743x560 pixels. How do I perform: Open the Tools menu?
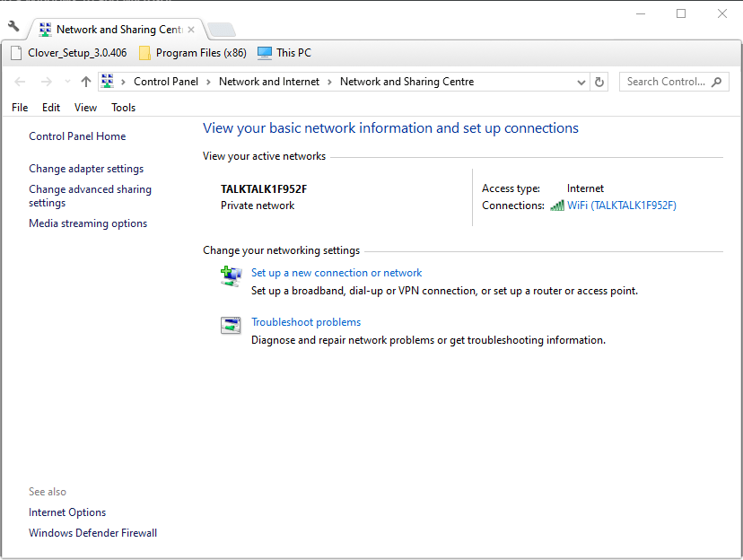(x=123, y=108)
